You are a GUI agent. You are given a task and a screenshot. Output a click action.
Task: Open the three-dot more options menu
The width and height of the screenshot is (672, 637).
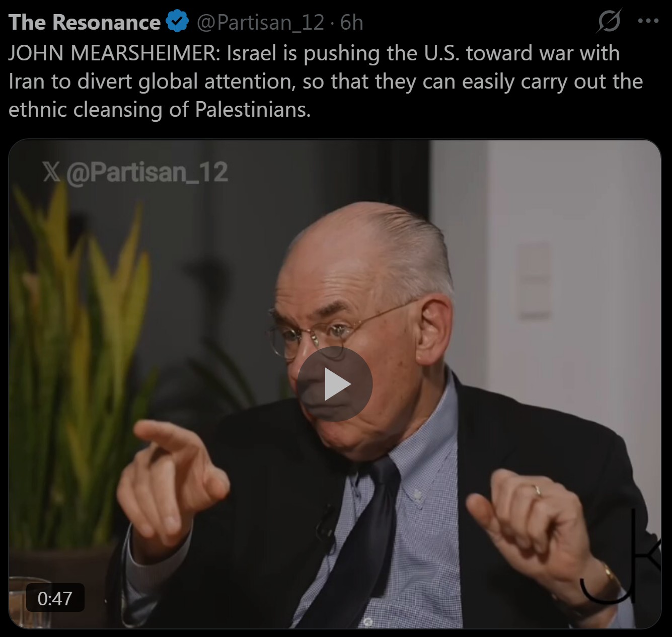648,22
